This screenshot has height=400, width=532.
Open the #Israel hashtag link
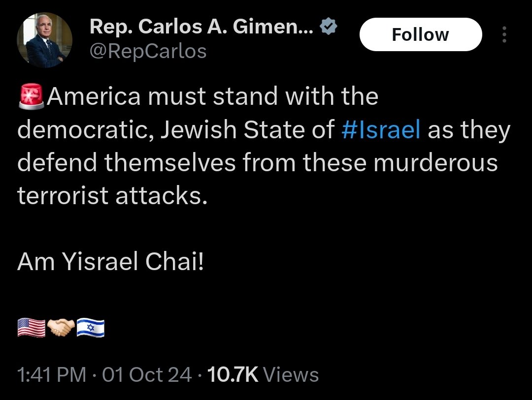click(x=381, y=129)
